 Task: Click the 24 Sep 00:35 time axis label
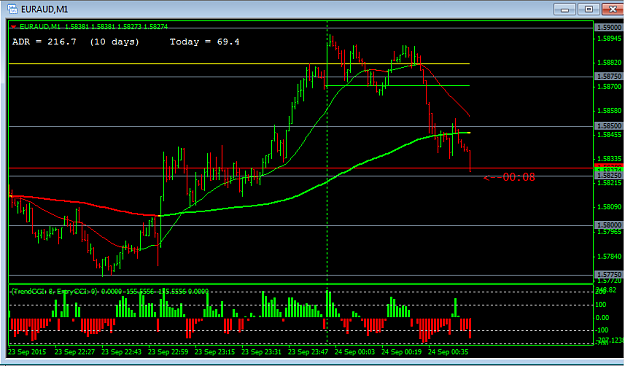point(448,352)
